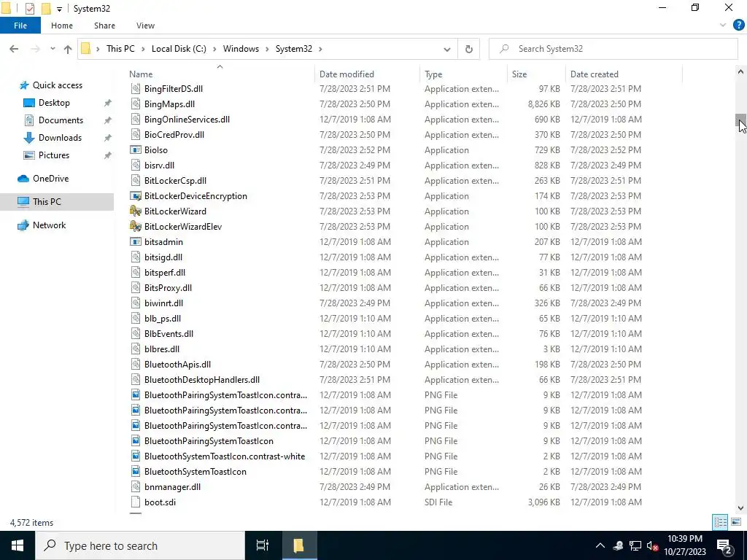Click the Documents icon in sidebar
Screen dimensions: 747x560
click(29, 120)
